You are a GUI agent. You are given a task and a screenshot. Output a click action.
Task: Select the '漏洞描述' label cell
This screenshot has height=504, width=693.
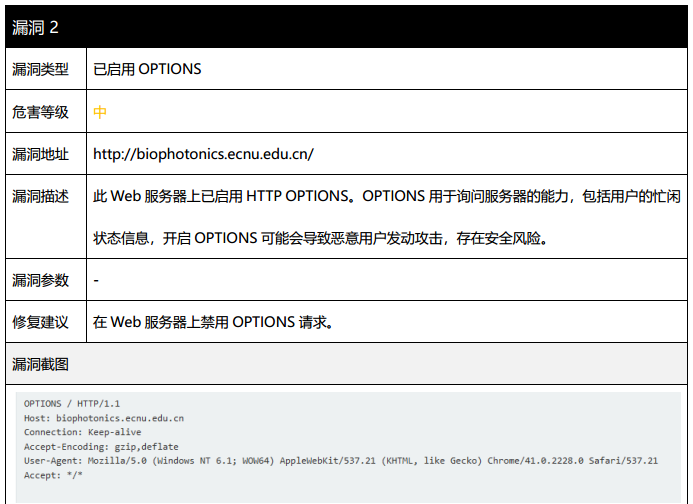tap(46, 217)
